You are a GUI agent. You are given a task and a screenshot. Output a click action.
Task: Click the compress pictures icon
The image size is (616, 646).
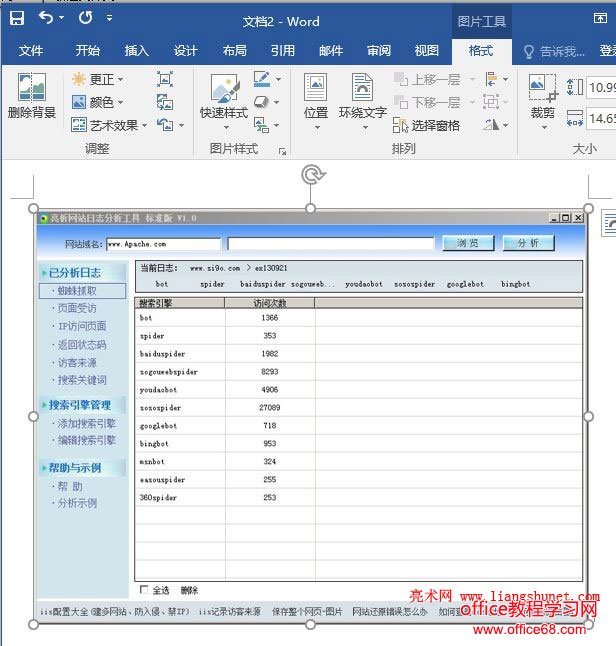tap(165, 79)
